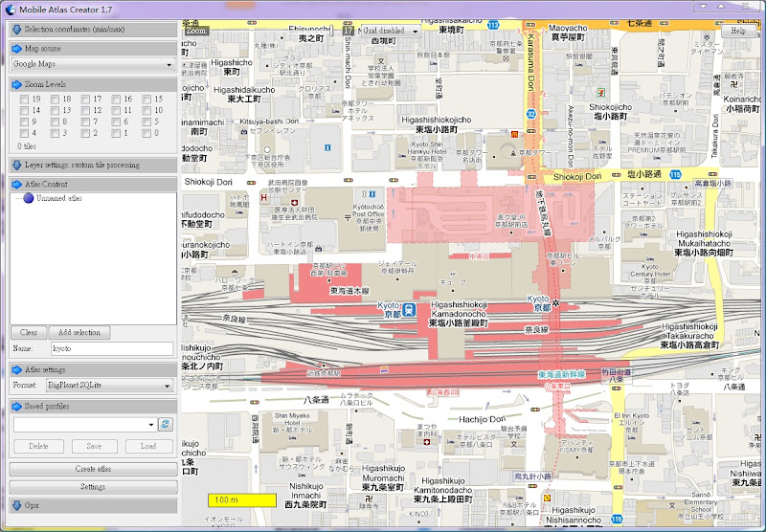
Task: Enable zoom level 19 checkbox
Action: [25, 100]
